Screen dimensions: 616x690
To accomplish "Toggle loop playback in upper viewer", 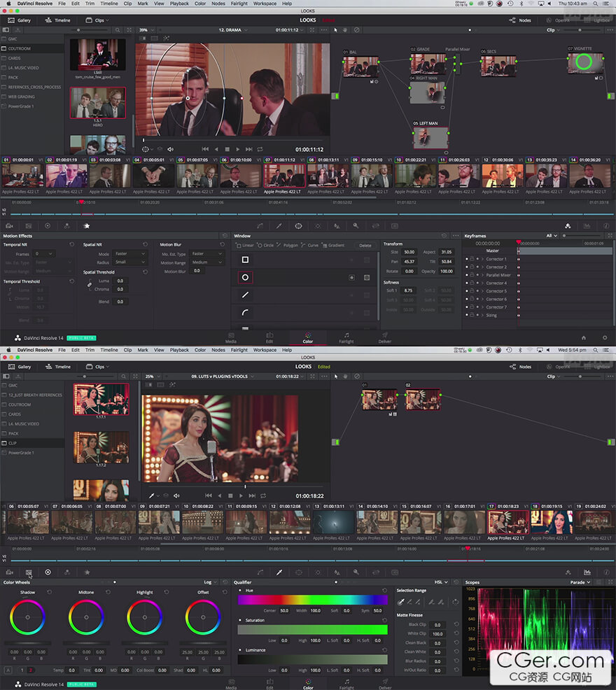I will point(260,149).
